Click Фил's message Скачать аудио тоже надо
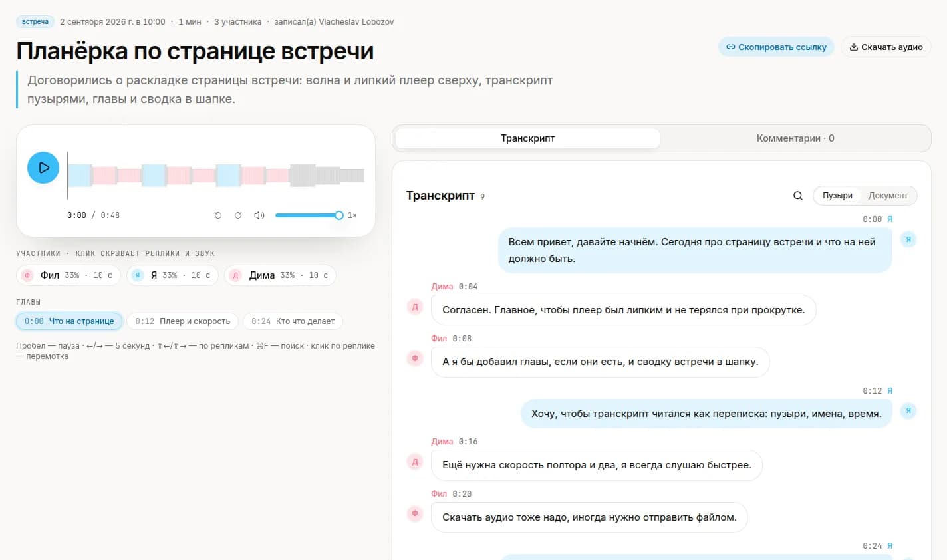 589,517
